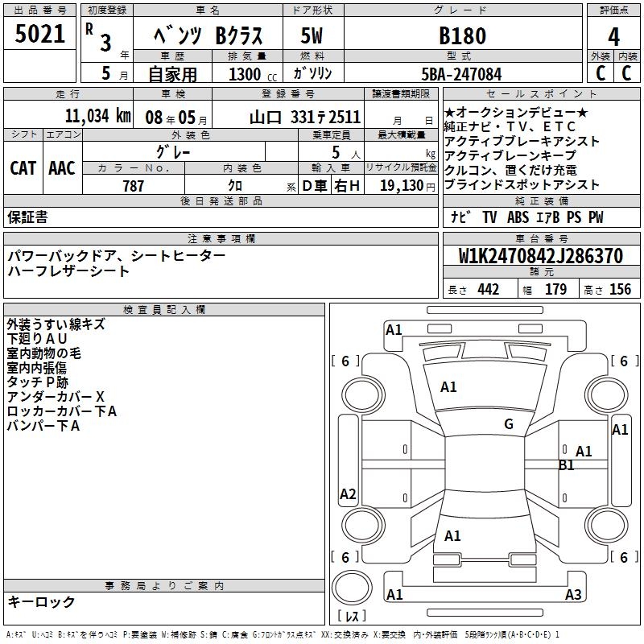Image resolution: width=644 pixels, height=644 pixels.
Task: Select mileage 11,034 km
Action: [98, 116]
